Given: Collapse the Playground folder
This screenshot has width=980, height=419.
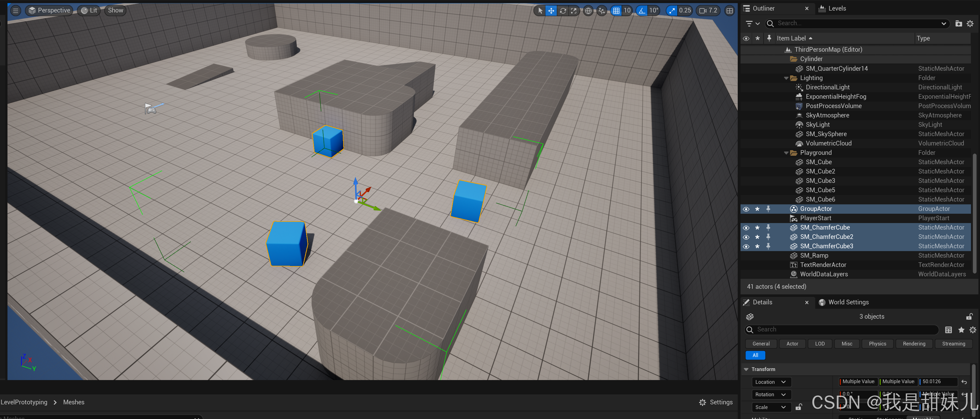Looking at the screenshot, I should tap(786, 153).
